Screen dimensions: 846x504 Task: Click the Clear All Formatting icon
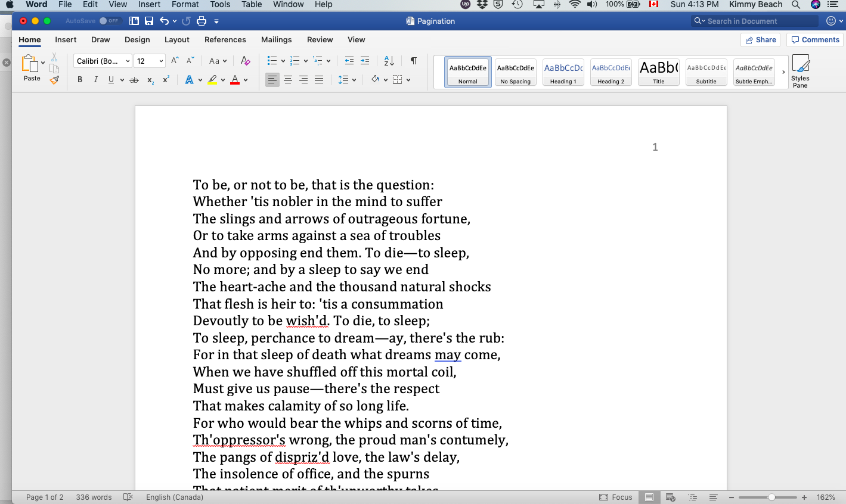tap(245, 61)
